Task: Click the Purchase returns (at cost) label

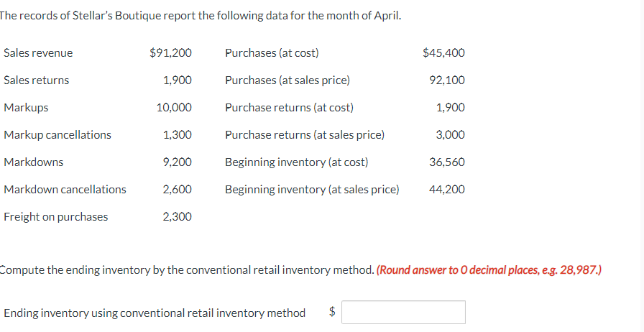Action: [289, 108]
